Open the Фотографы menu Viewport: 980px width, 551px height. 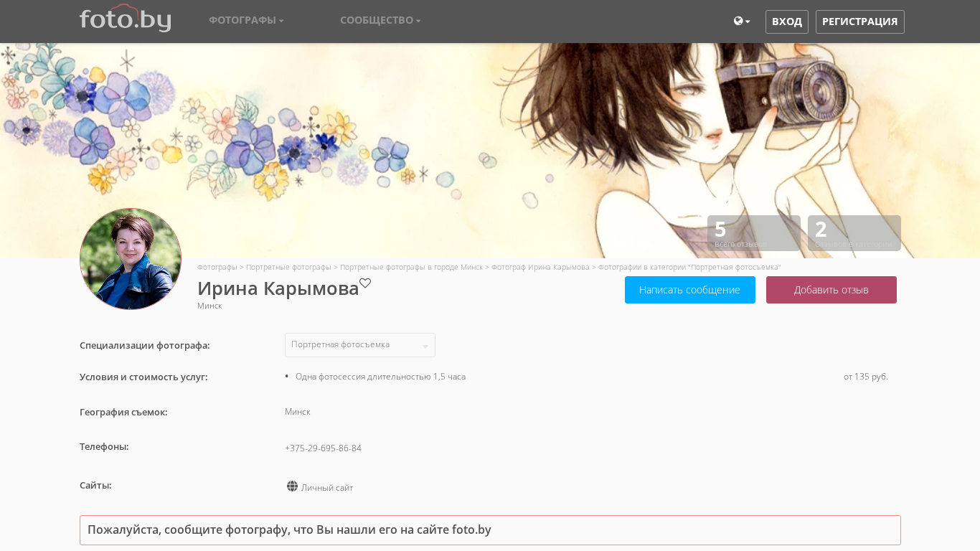click(246, 20)
